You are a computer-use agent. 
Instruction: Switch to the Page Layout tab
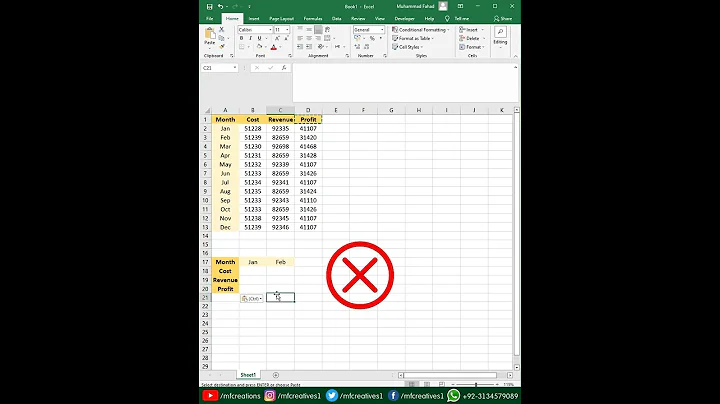(281, 18)
